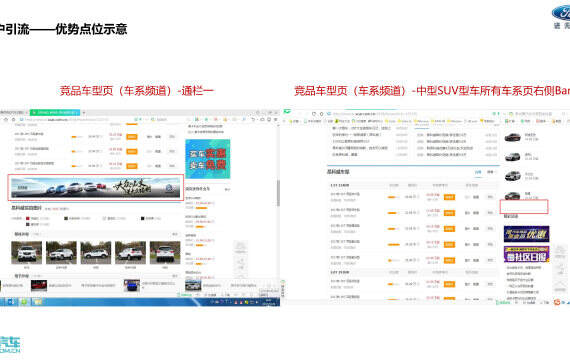Click the left browser's vertical scrollbar

[278, 193]
